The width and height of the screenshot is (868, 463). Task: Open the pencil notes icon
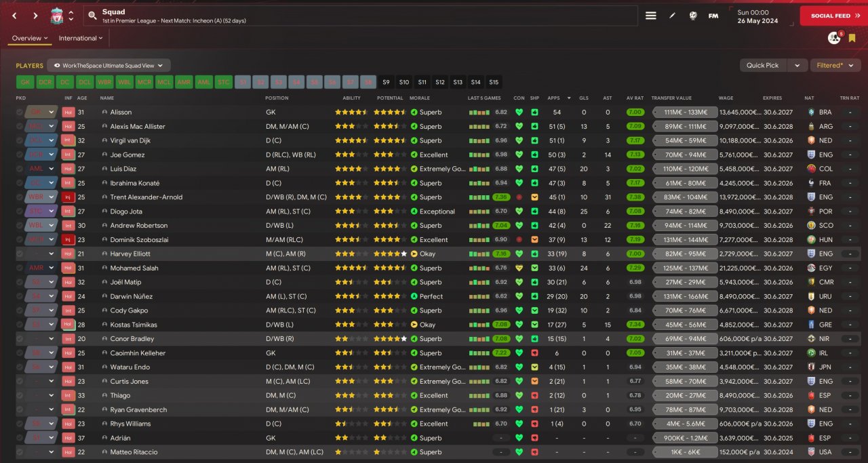[x=672, y=16]
